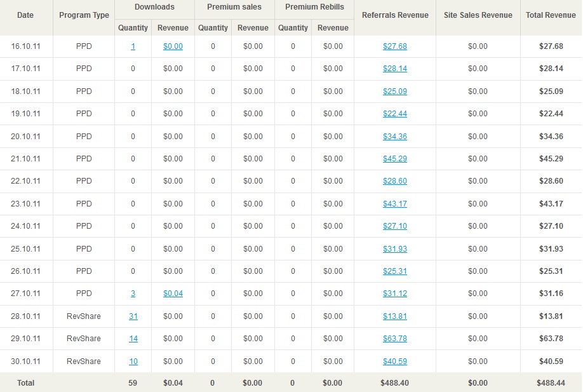Image resolution: width=583 pixels, height=392 pixels.
Task: Click the $63.78 referrals revenue link
Action: pyautogui.click(x=395, y=339)
